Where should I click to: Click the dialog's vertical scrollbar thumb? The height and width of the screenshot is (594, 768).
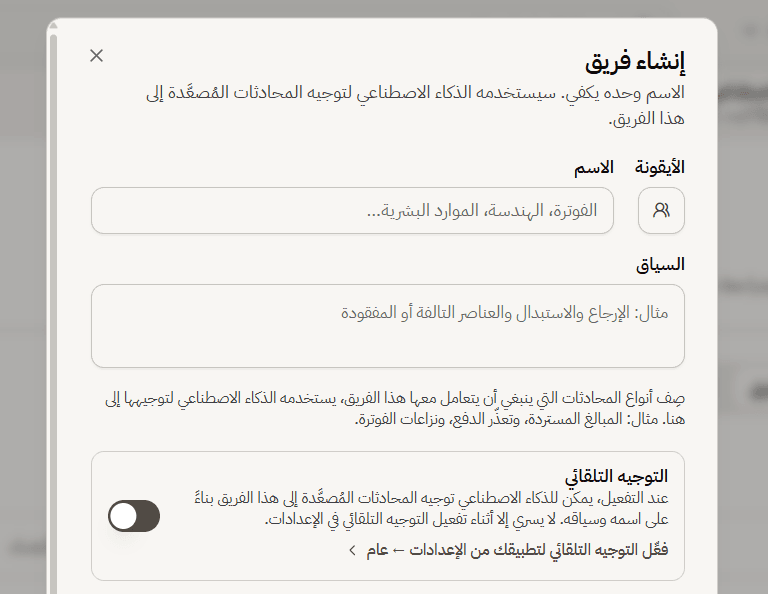pos(53,313)
